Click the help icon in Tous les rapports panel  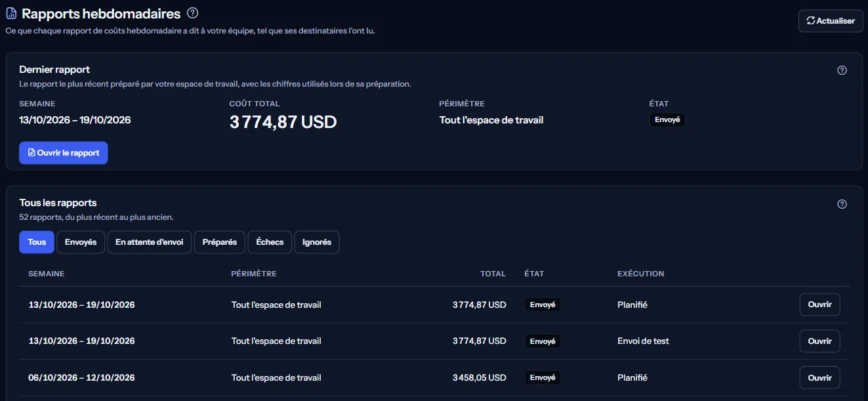coord(842,204)
